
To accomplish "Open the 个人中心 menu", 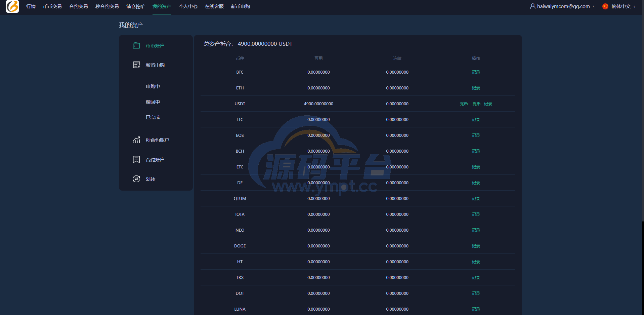I will click(188, 6).
